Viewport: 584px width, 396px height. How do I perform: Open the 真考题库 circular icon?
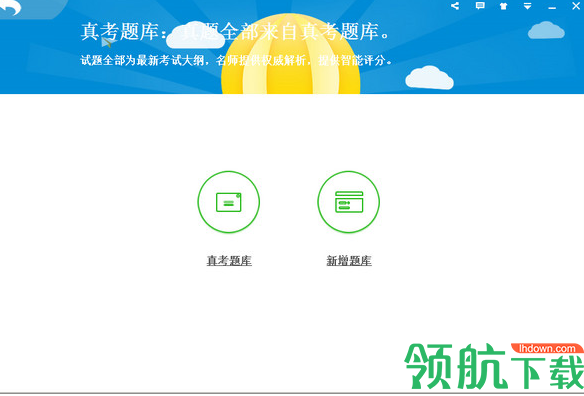coord(229,202)
